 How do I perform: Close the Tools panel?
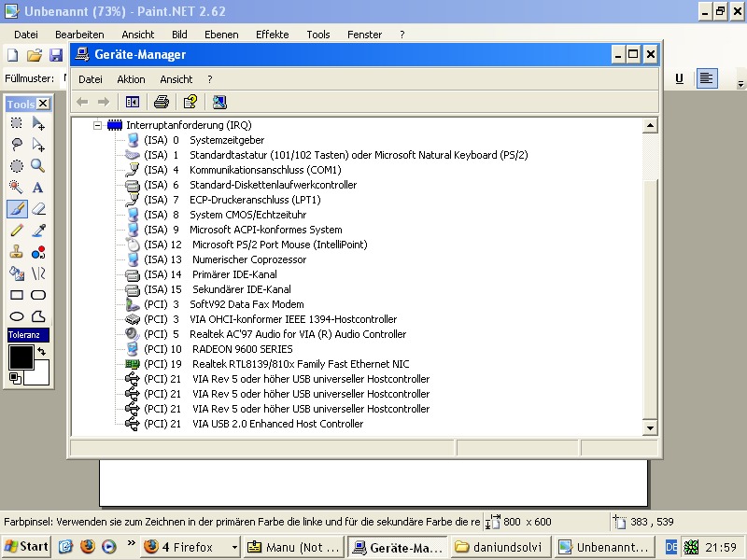pos(43,104)
